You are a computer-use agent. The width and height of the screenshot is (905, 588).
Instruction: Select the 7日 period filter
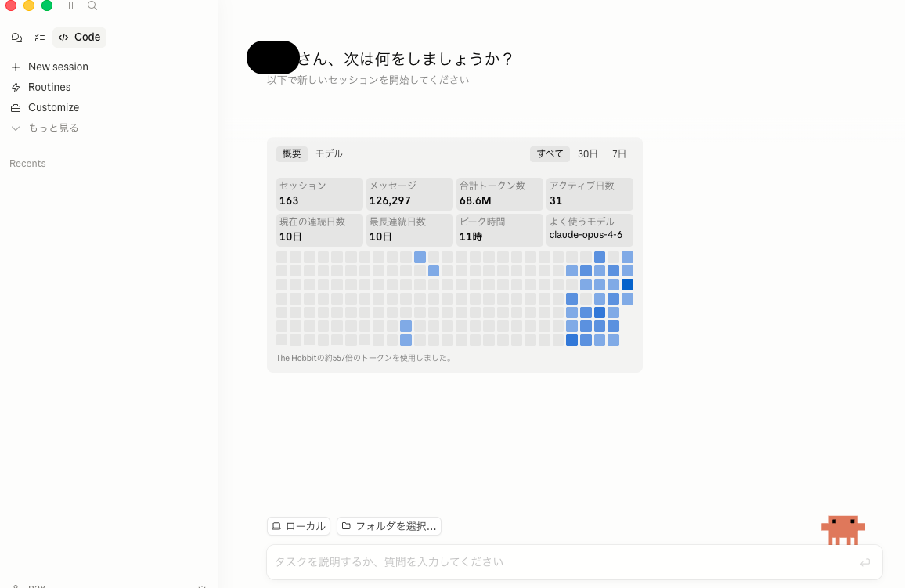[x=618, y=153]
